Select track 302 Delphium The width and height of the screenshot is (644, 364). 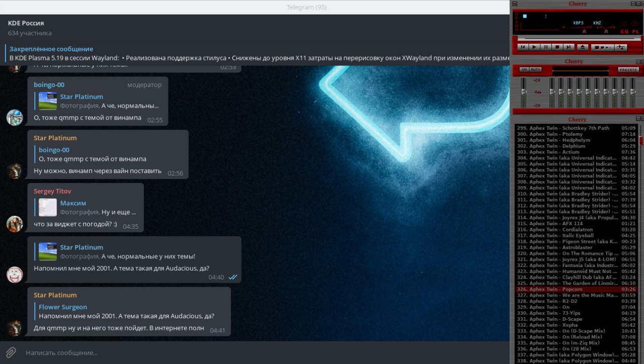click(x=576, y=146)
